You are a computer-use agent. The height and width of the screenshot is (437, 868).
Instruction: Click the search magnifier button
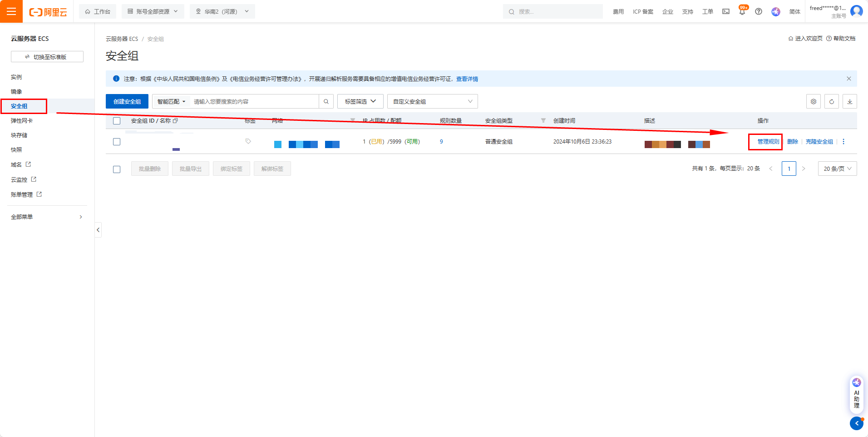tap(326, 102)
